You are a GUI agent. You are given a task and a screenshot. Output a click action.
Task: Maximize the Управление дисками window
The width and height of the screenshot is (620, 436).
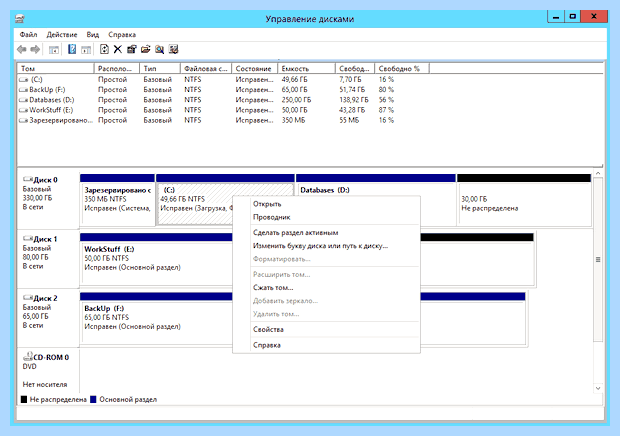click(x=573, y=16)
